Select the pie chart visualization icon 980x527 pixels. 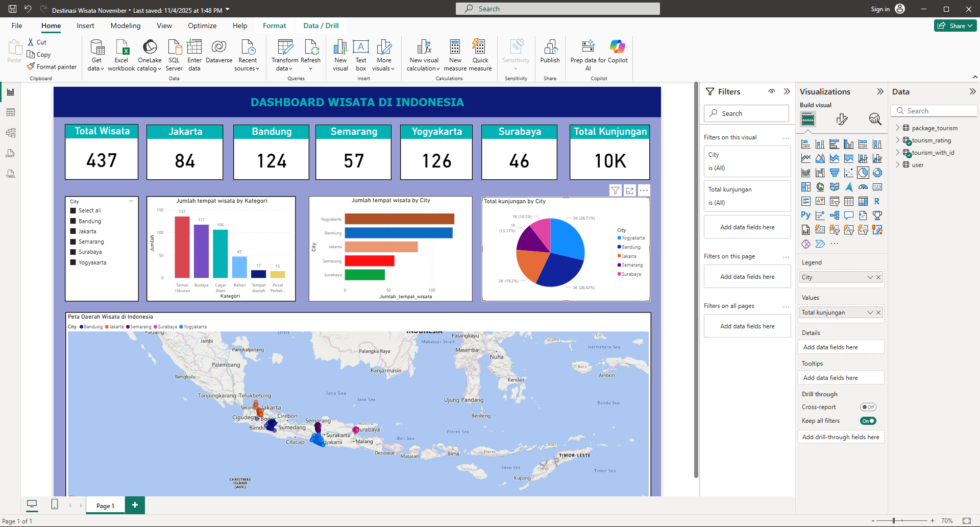(863, 172)
